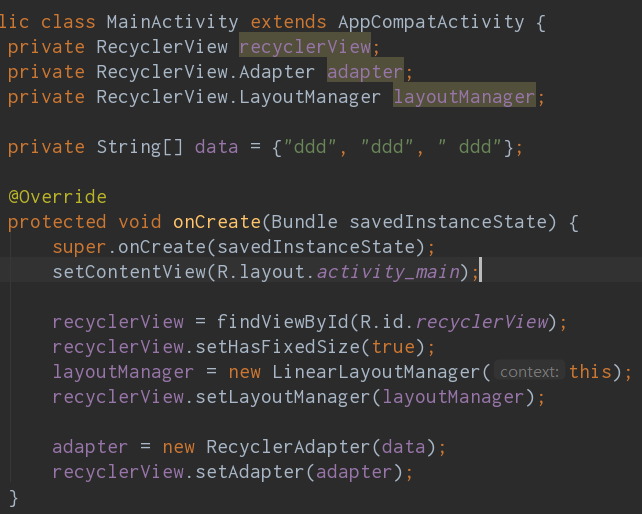Click the String[] type in data declaration
The image size is (642, 514).
140,147
